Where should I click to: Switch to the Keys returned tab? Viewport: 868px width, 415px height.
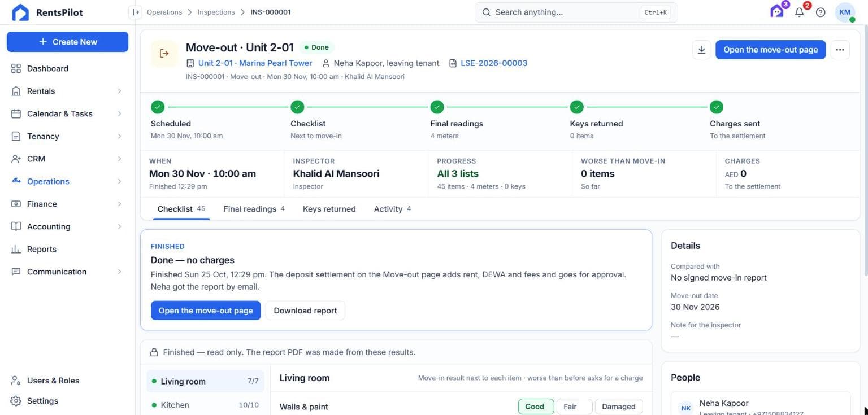click(x=329, y=209)
